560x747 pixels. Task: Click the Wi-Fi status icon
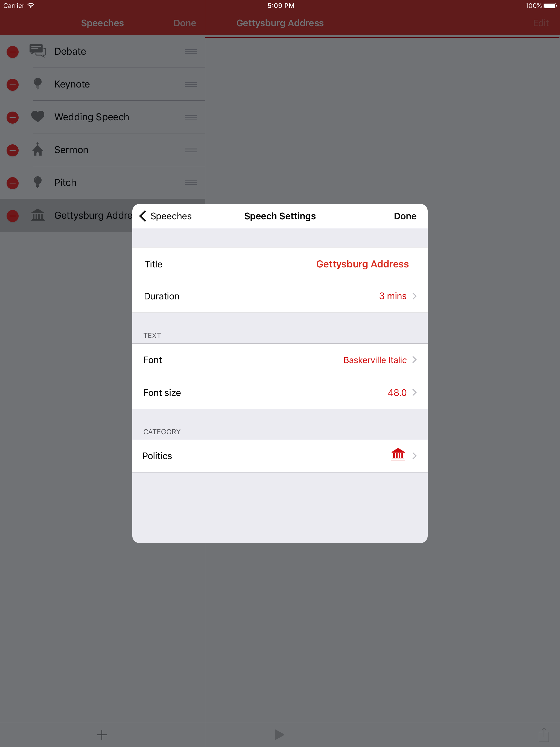(31, 5)
